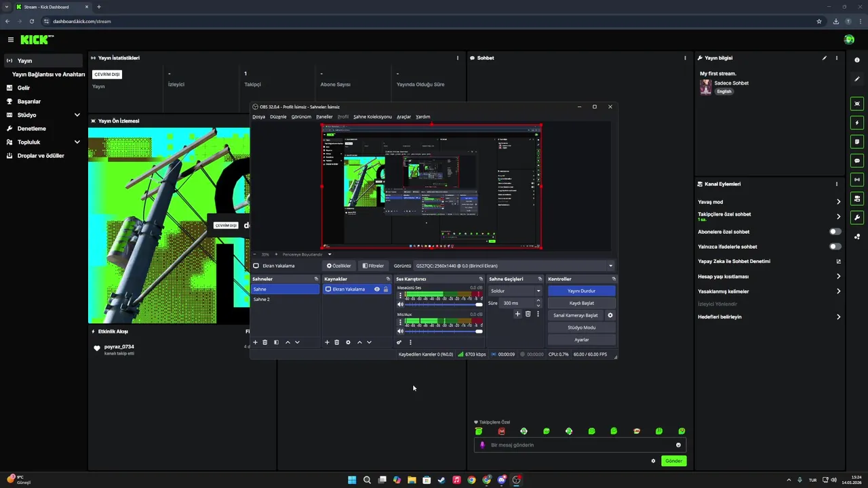The width and height of the screenshot is (868, 488).
Task: Expand Yasaklanmış kelimeler arrow
Action: point(838,291)
